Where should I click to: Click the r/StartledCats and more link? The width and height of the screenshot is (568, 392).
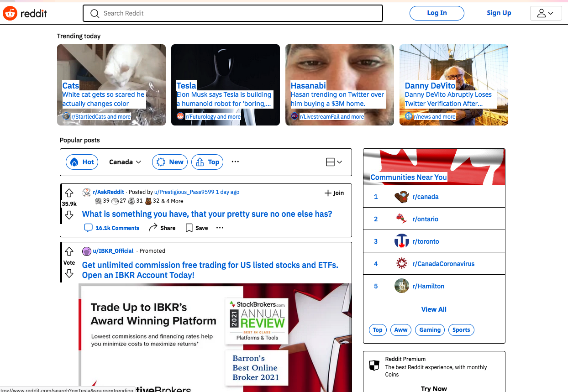tap(101, 117)
